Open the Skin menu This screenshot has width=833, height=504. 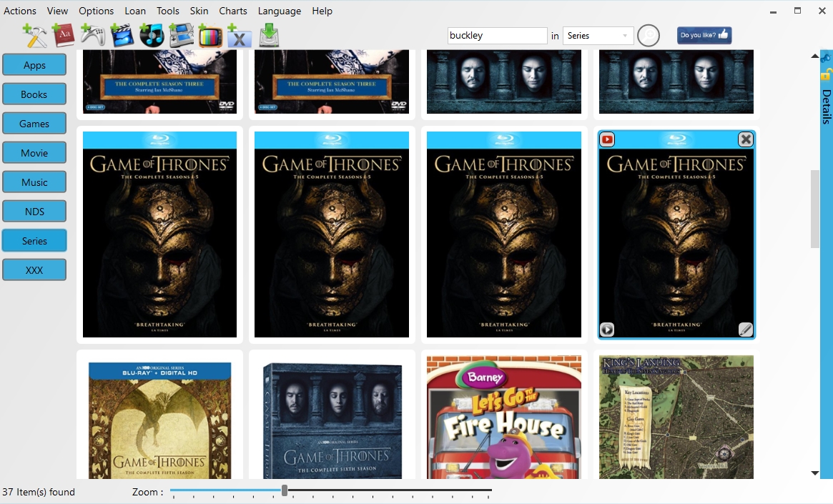click(199, 11)
